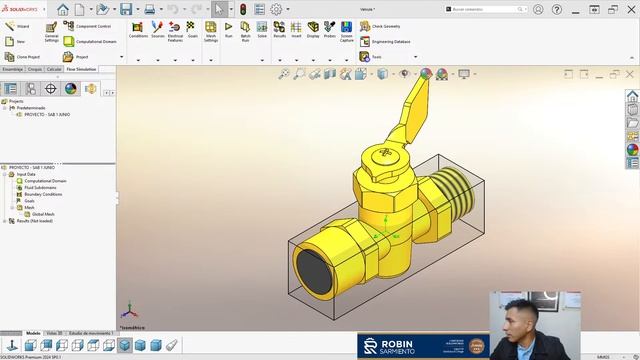This screenshot has height=360, width=640.
Task: Expand the Solve dropdown arrow
Action: [262, 60]
